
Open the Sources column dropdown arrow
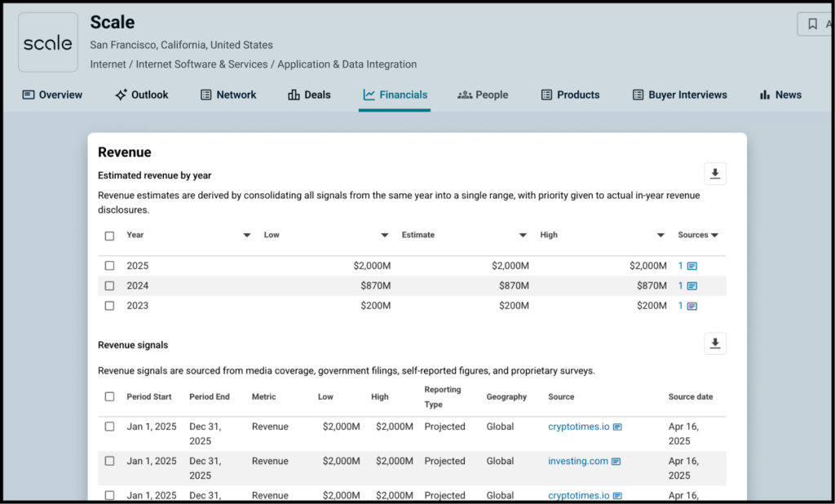pos(715,236)
